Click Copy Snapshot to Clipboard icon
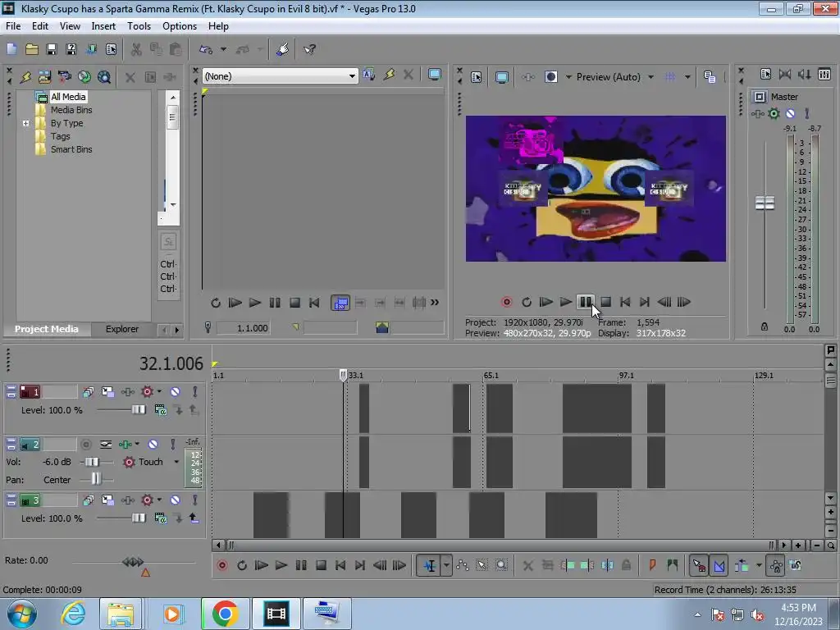The width and height of the screenshot is (840, 630). point(710,77)
